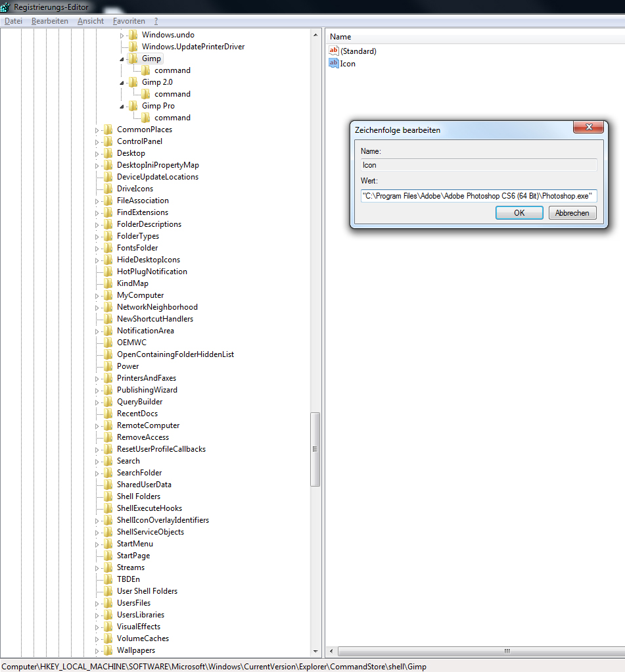The height and width of the screenshot is (672, 625).
Task: Open the ? help menu
Action: (x=156, y=21)
